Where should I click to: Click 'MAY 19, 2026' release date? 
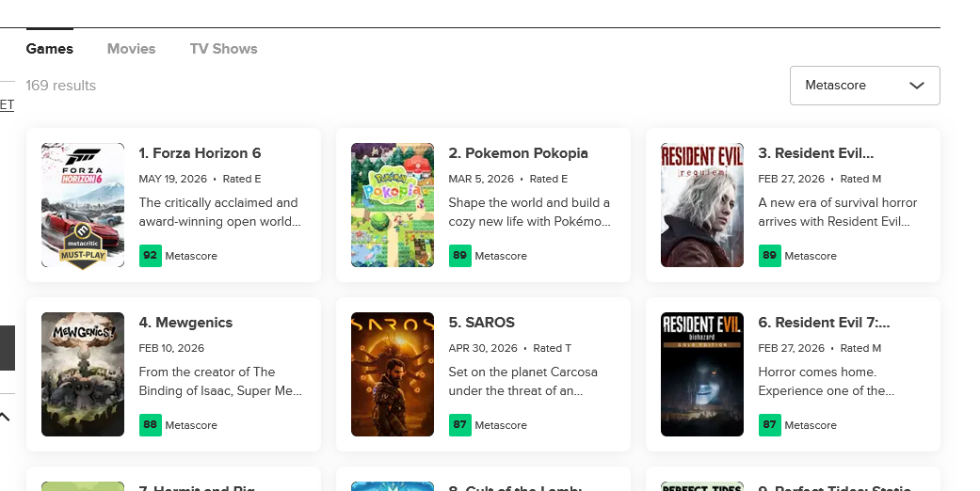coord(172,179)
